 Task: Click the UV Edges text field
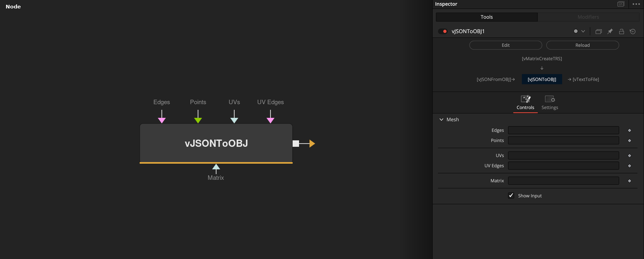click(563, 166)
